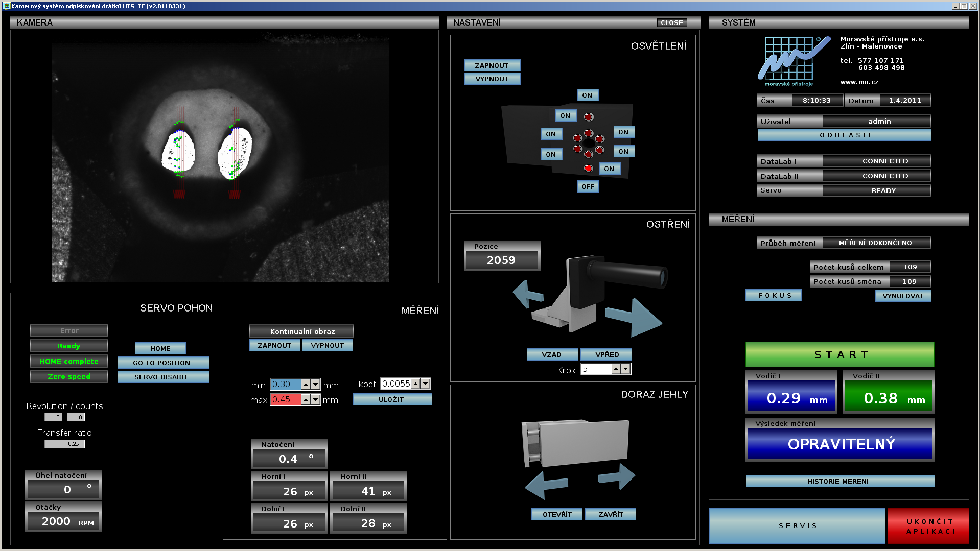Turn on lighting with upper ZAPNOUT button

pyautogui.click(x=492, y=66)
